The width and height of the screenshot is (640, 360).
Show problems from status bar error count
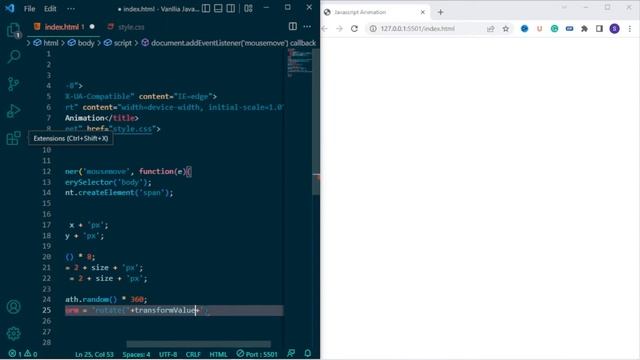coord(23,354)
